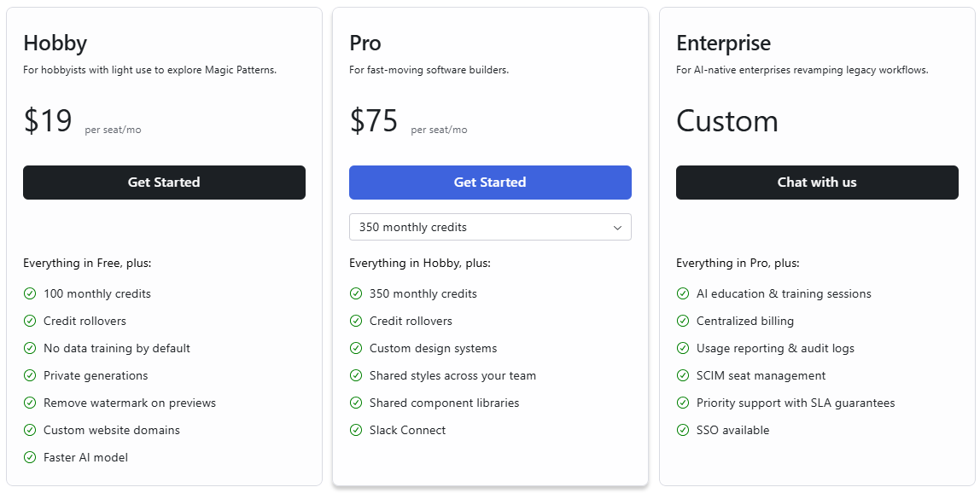Click the checkmark beside Custom design systems
The width and height of the screenshot is (980, 493).
point(356,348)
